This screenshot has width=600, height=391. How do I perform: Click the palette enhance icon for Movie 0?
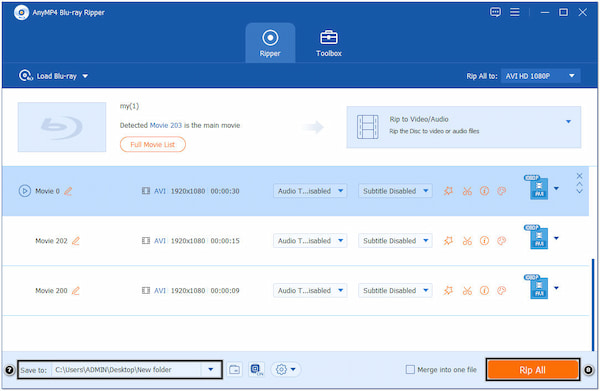pos(502,191)
